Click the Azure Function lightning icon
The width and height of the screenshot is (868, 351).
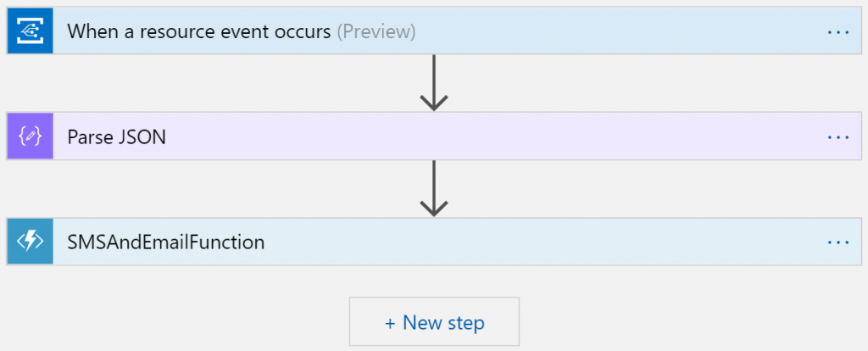pyautogui.click(x=30, y=242)
